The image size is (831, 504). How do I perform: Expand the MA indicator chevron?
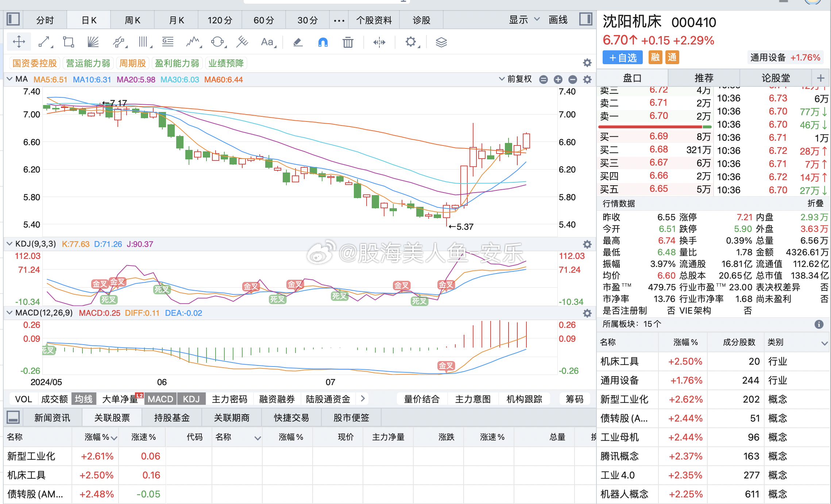pos(9,79)
